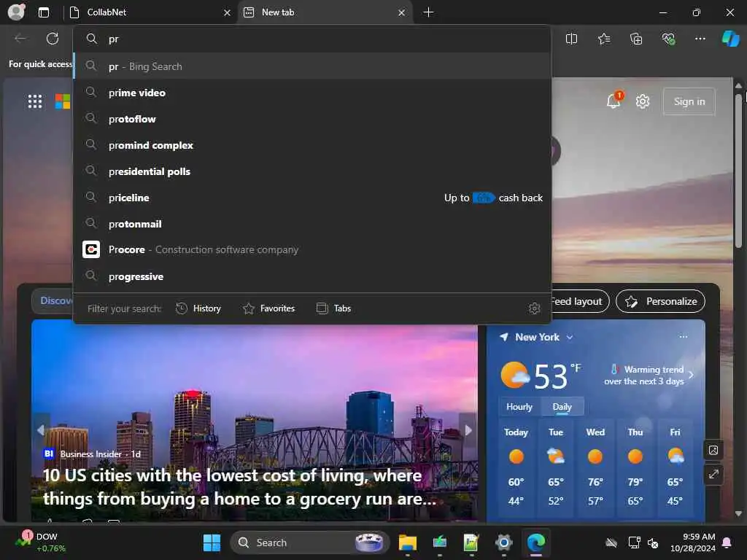Filter the search by History
The width and height of the screenshot is (747, 560).
(x=198, y=308)
